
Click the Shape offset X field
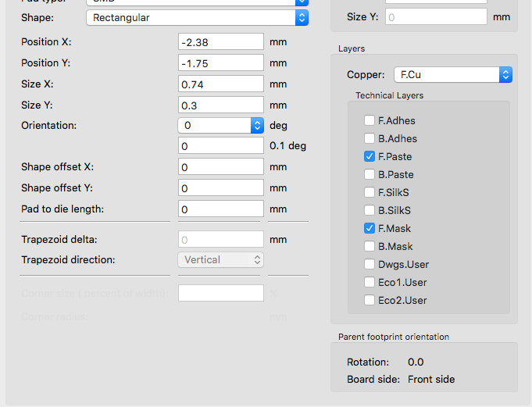click(x=220, y=167)
